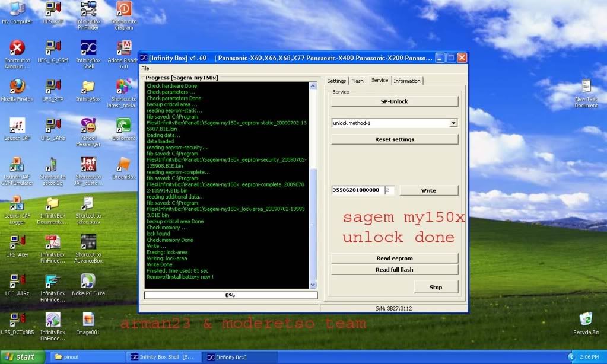Click the Write button

coord(428,190)
